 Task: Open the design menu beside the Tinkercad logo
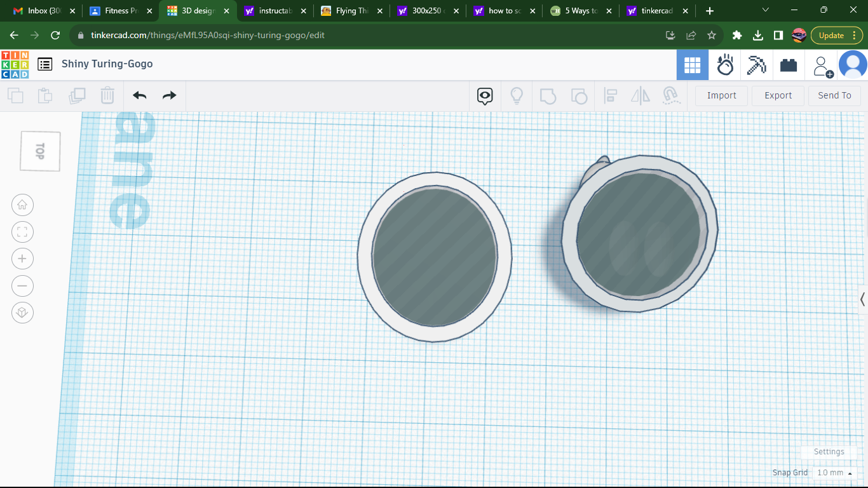pyautogui.click(x=44, y=64)
